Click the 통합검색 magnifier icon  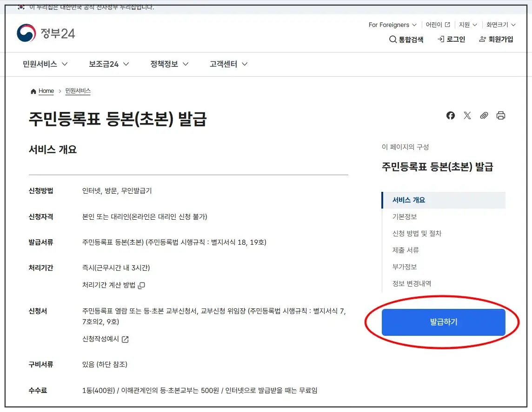pyautogui.click(x=392, y=39)
